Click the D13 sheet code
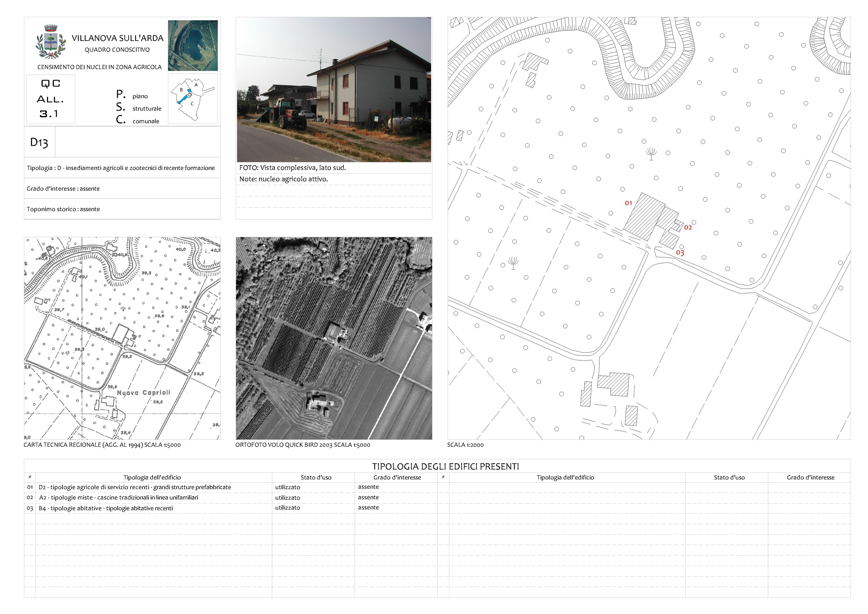This screenshot has width=868, height=614. pos(39,142)
